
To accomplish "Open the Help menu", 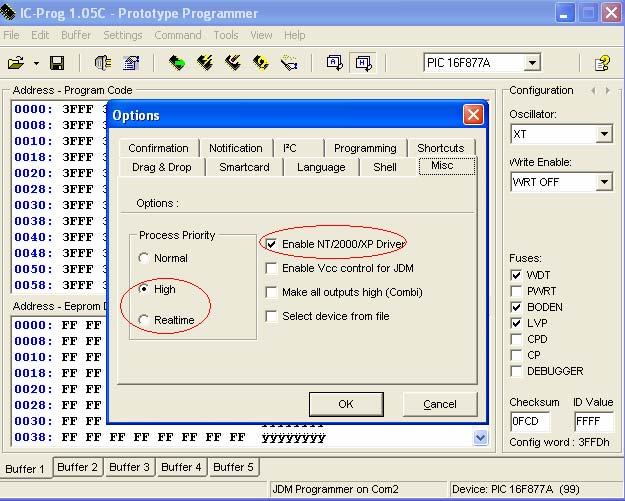I will pos(295,35).
